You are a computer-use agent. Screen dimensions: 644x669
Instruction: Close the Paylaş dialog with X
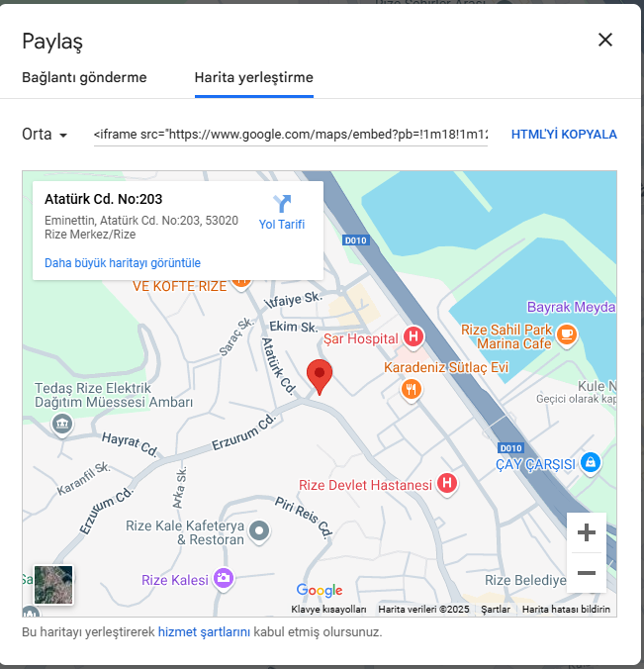click(x=605, y=41)
